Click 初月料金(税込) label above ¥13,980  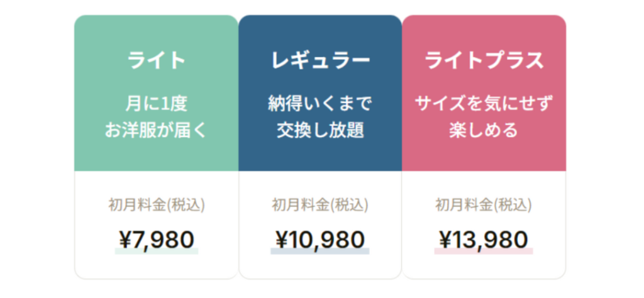[484, 205]
